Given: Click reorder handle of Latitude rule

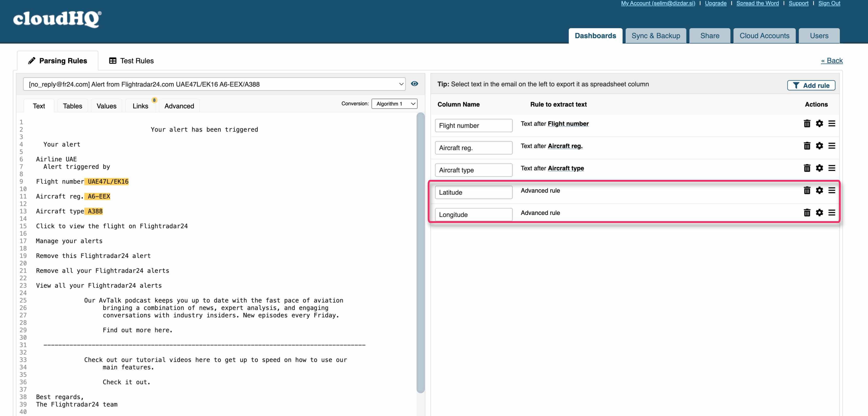Looking at the screenshot, I should pos(832,190).
